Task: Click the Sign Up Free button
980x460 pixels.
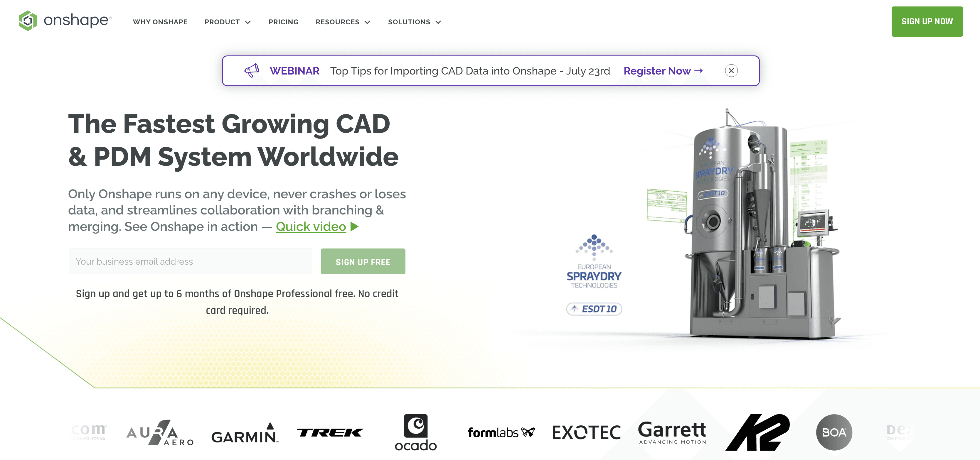Action: tap(363, 262)
